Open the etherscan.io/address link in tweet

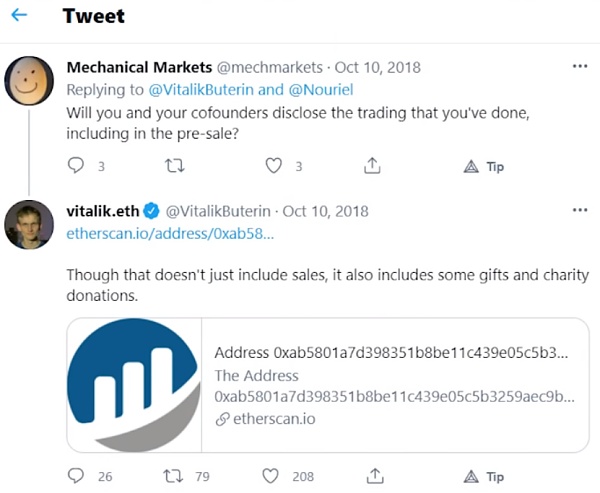(170, 233)
